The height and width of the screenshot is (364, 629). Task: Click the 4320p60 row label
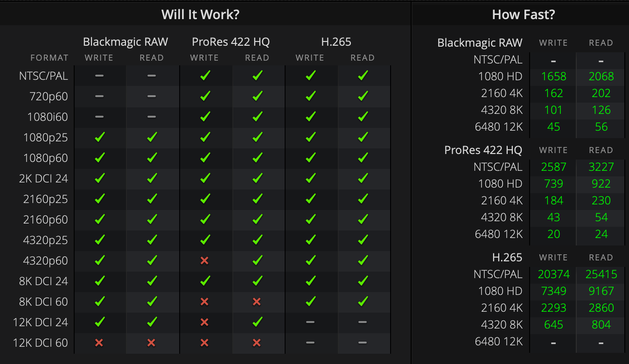tap(46, 261)
